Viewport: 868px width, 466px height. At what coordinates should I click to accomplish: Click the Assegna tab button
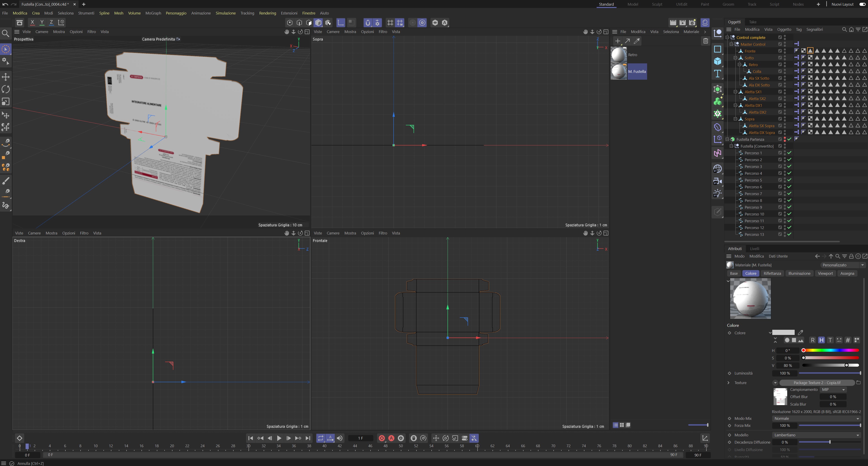(x=847, y=273)
